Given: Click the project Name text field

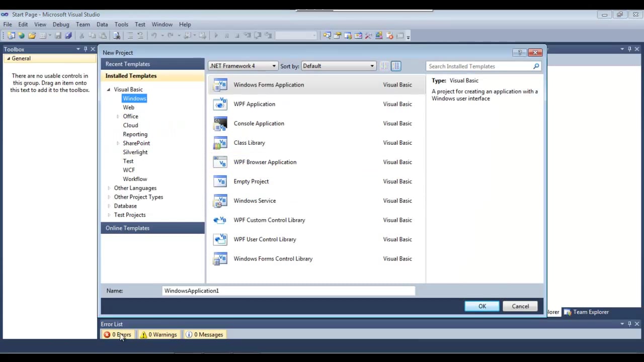Looking at the screenshot, I should 289,291.
